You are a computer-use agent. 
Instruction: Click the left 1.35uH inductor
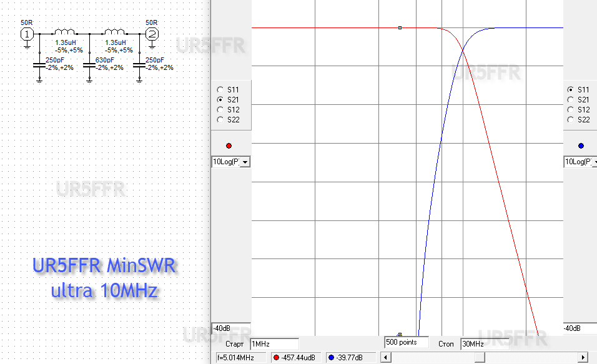point(64,32)
